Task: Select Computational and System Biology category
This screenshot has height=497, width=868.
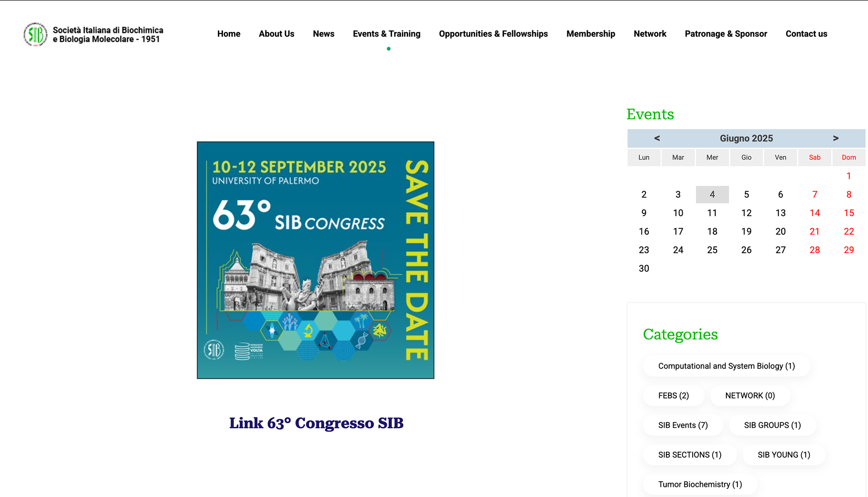Action: coord(726,366)
